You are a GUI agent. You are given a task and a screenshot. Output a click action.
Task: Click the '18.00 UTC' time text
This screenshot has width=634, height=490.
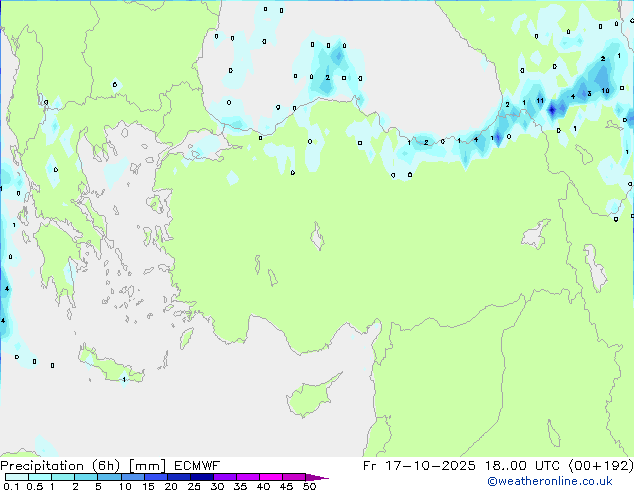pos(523,466)
